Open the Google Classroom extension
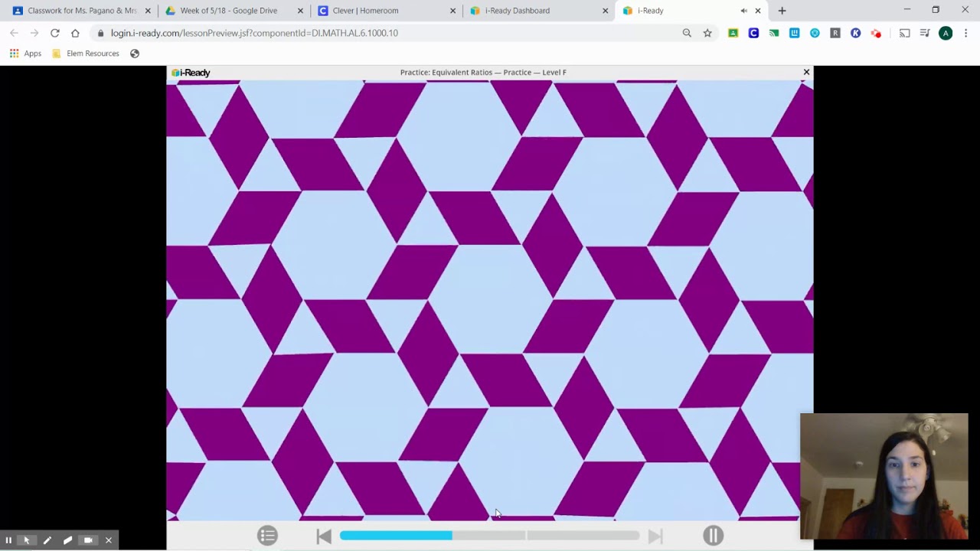 (733, 33)
